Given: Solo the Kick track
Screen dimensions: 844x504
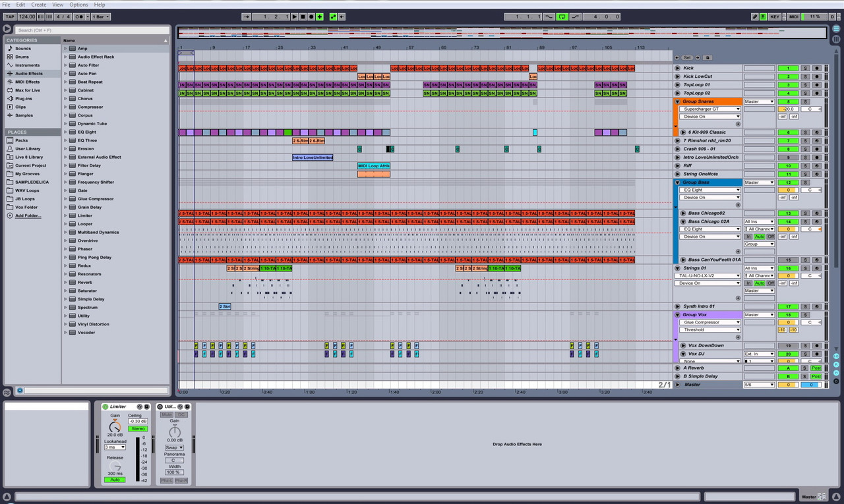Looking at the screenshot, I should (x=805, y=68).
